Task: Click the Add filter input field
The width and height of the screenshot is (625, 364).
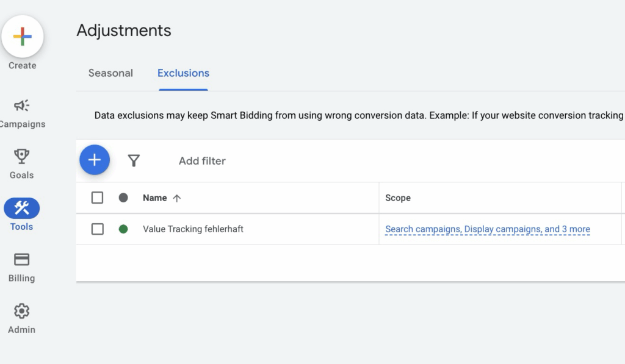Action: coord(202,161)
